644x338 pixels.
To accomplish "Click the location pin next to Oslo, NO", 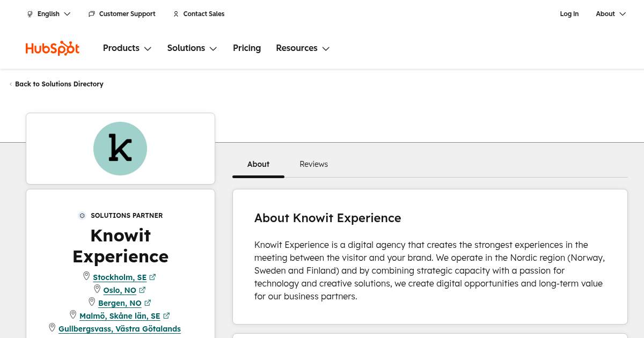I will pos(97,289).
